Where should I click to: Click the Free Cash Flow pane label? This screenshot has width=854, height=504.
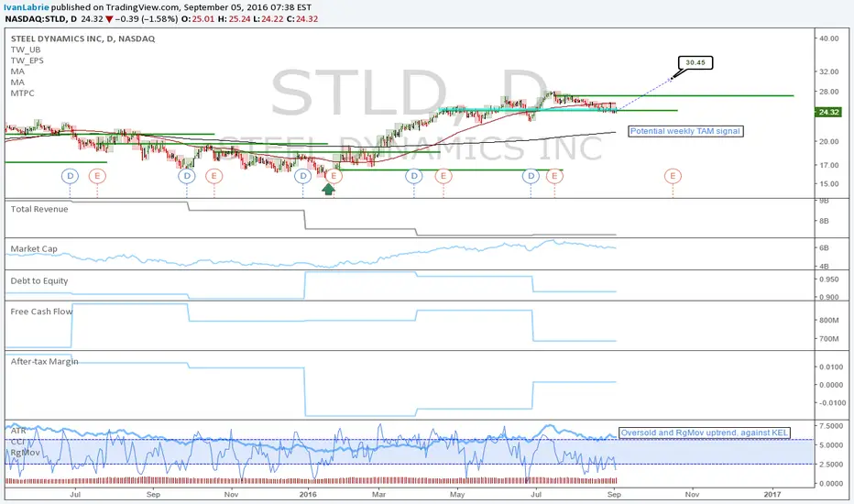(x=41, y=312)
